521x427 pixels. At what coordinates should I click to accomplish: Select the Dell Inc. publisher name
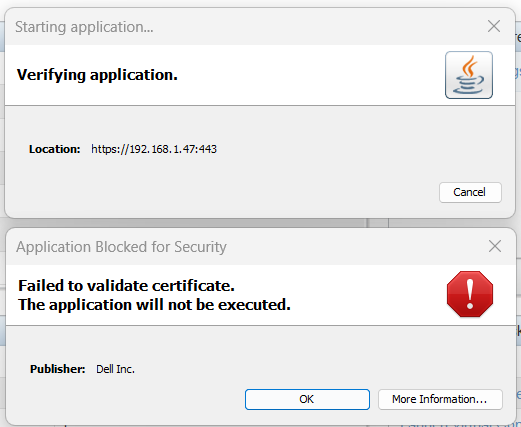tap(115, 369)
